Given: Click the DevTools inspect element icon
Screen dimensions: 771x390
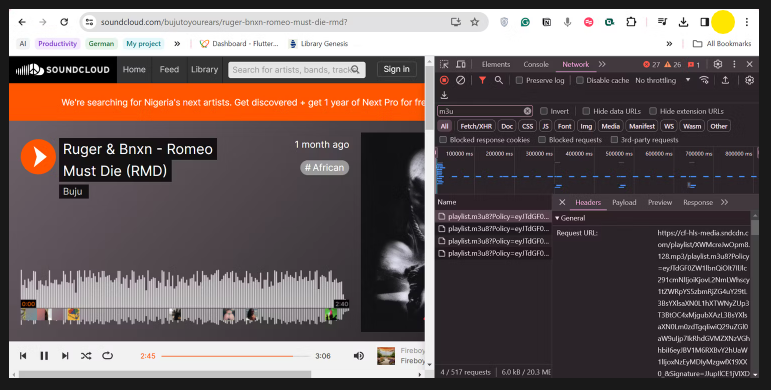Looking at the screenshot, I should pyautogui.click(x=444, y=64).
